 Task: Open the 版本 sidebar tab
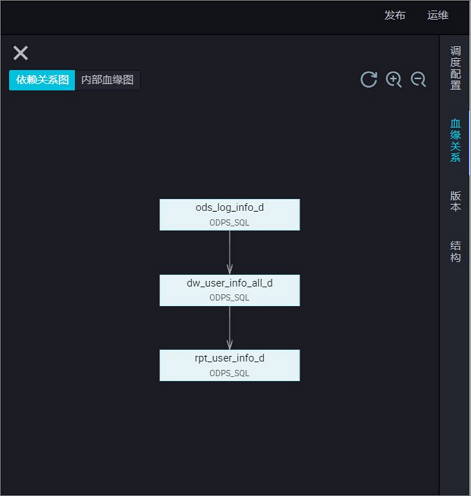pyautogui.click(x=455, y=201)
